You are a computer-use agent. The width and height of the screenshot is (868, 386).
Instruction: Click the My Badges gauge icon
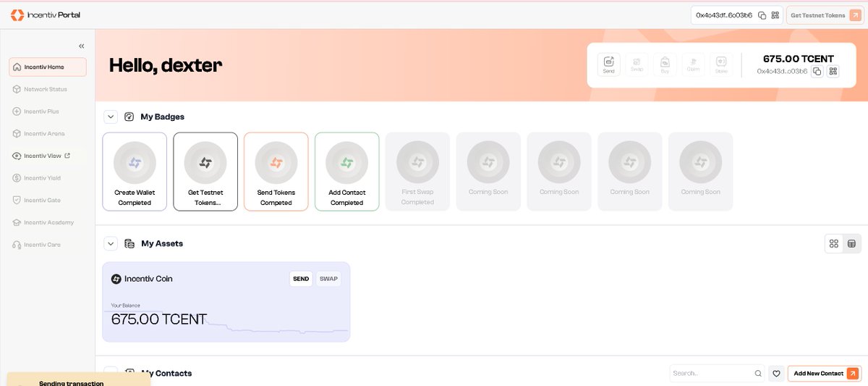point(129,117)
